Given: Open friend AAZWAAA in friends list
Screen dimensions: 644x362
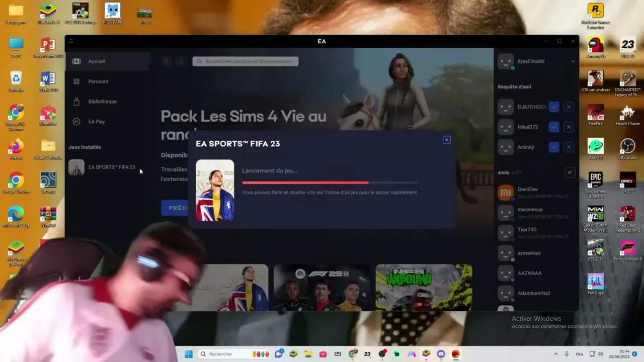Looking at the screenshot, I should pos(536,273).
